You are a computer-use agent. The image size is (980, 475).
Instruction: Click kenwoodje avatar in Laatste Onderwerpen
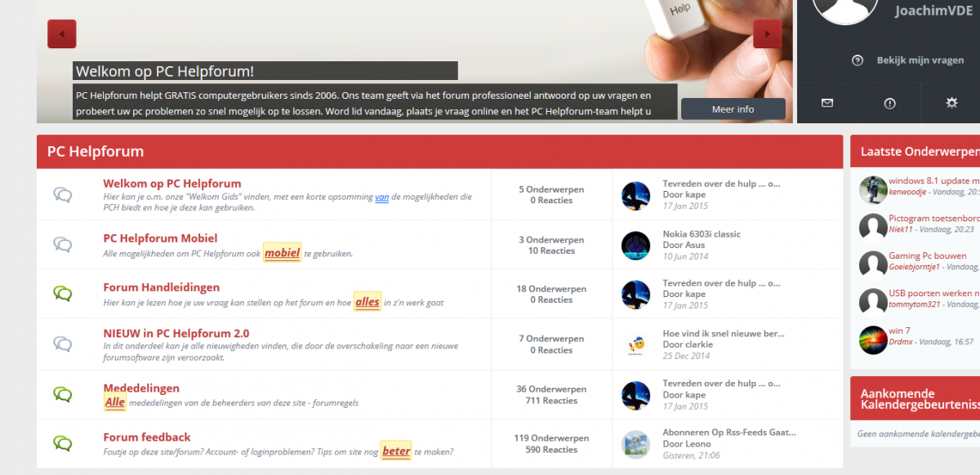click(x=873, y=189)
